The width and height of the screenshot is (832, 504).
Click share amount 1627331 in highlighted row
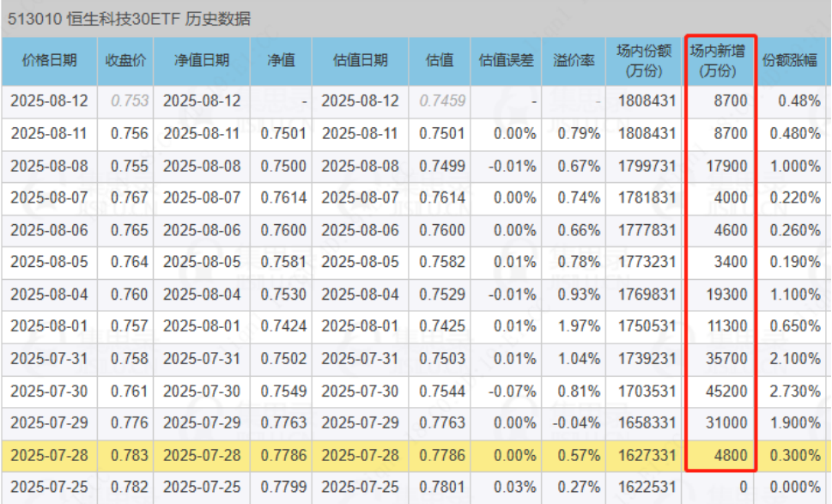647,456
